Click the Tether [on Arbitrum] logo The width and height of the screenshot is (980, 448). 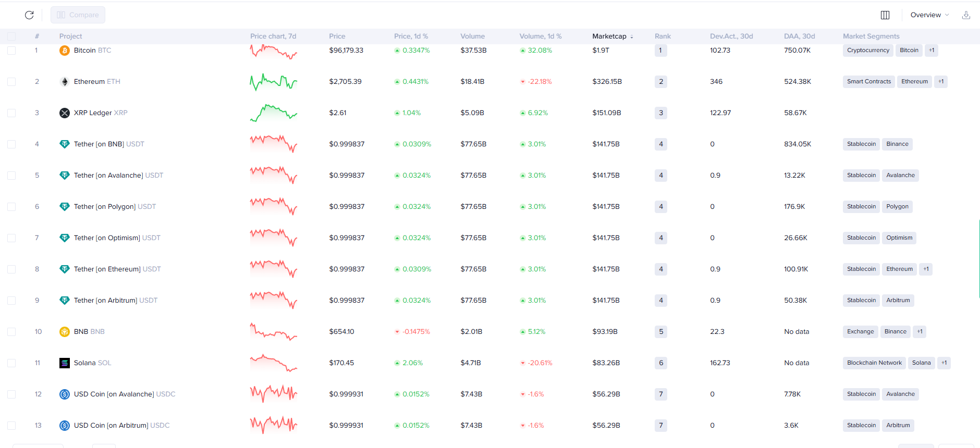tap(65, 301)
